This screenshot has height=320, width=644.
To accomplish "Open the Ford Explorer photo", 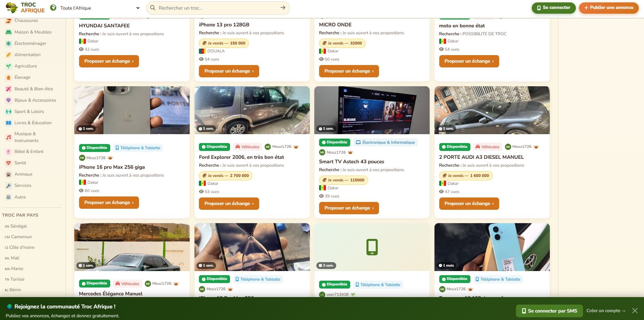I will point(252,110).
